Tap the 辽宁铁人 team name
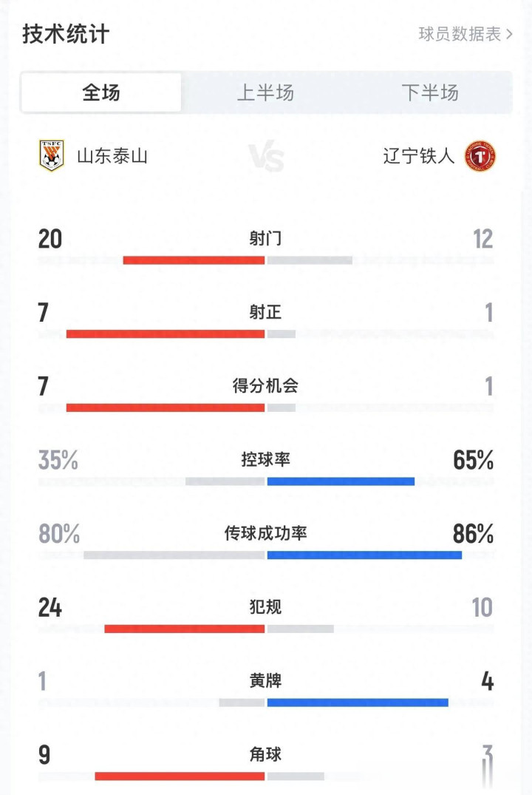Viewport: 532px width, 795px height. 419,156
